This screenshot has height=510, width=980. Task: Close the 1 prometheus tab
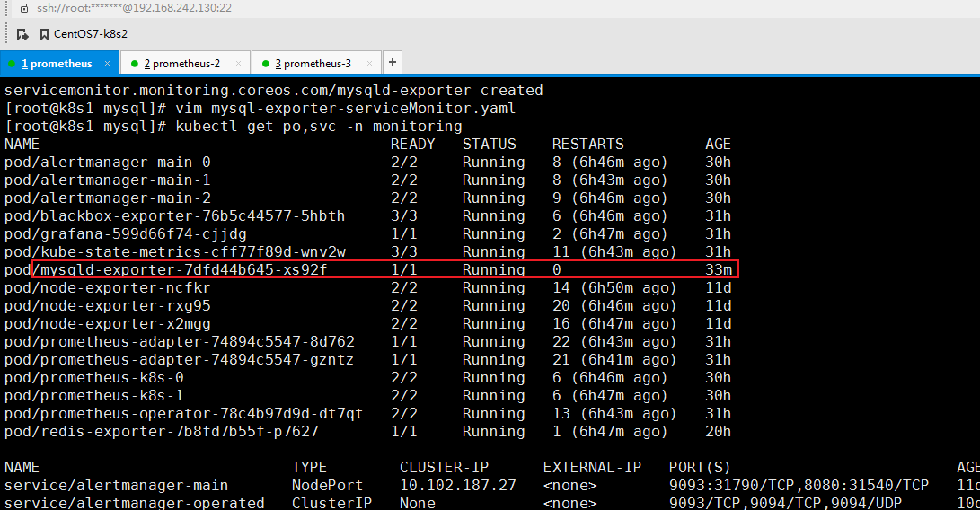[x=108, y=64]
